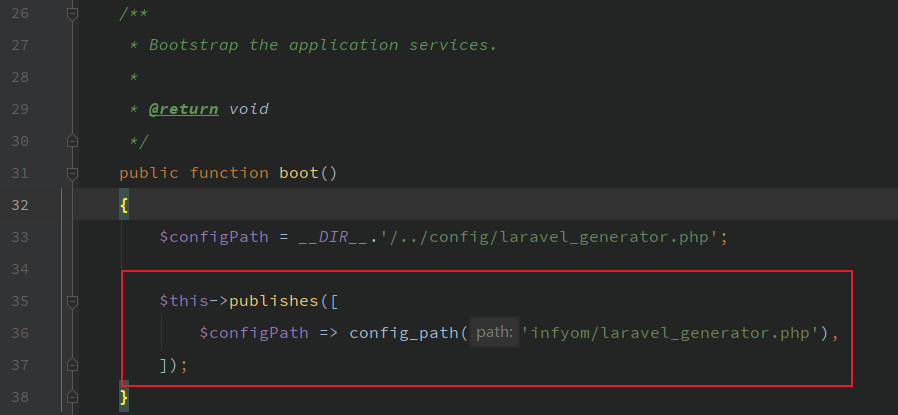
Task: Click the config_path function call
Action: (x=403, y=333)
